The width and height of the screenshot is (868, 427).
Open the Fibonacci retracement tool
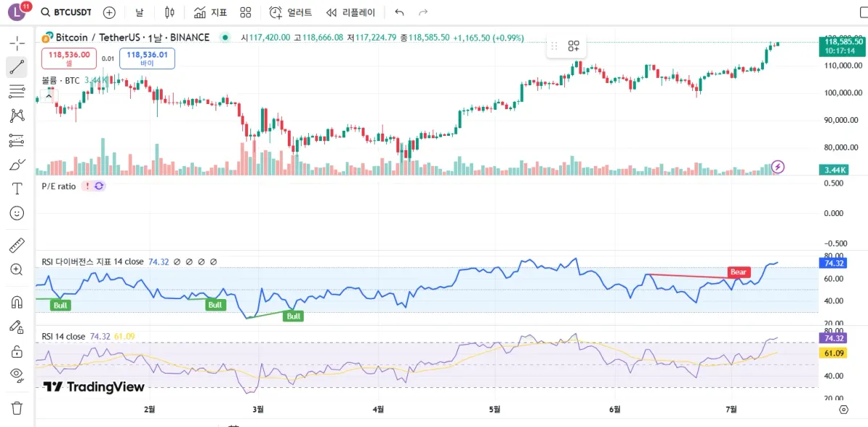click(17, 91)
